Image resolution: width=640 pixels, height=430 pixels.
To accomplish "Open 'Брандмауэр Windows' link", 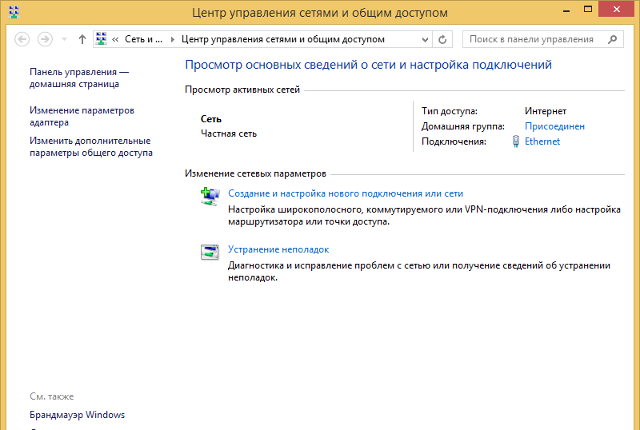I will (77, 414).
